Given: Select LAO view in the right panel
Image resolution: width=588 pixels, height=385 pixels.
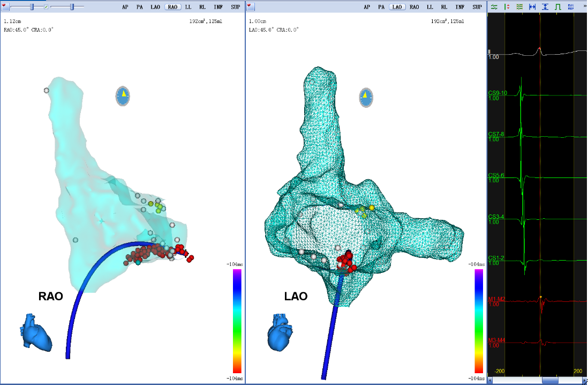Looking at the screenshot, I should click(397, 7).
